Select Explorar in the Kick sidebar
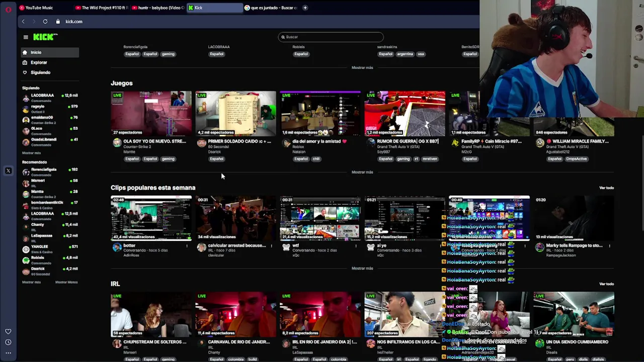644x362 pixels. coord(50,62)
